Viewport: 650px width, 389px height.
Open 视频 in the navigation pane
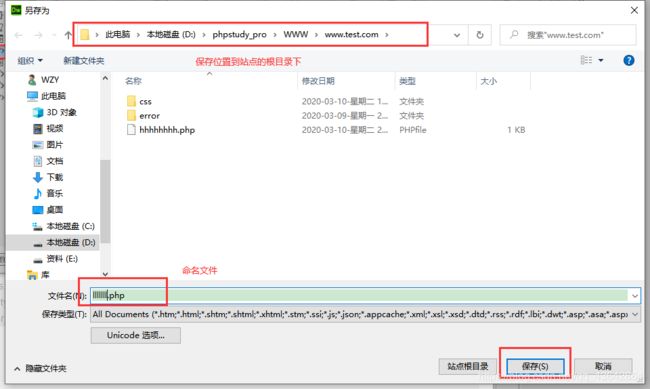(54, 129)
